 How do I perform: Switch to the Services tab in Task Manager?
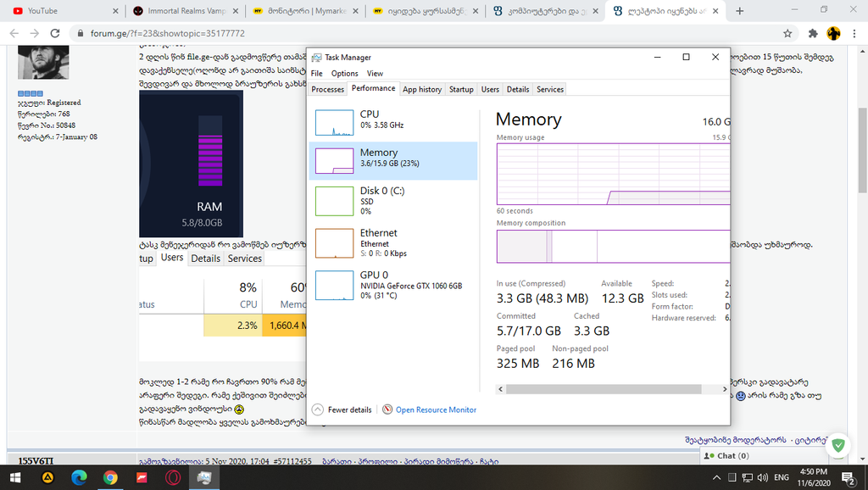click(x=549, y=89)
